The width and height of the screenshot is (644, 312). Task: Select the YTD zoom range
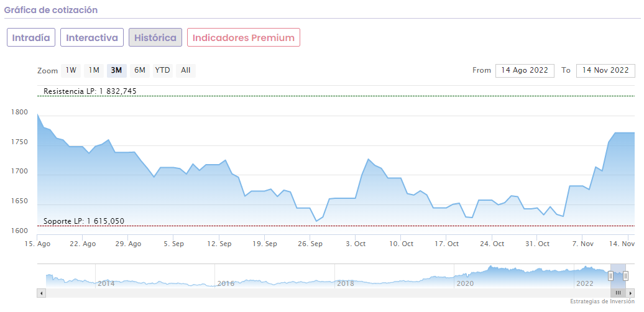(x=162, y=70)
